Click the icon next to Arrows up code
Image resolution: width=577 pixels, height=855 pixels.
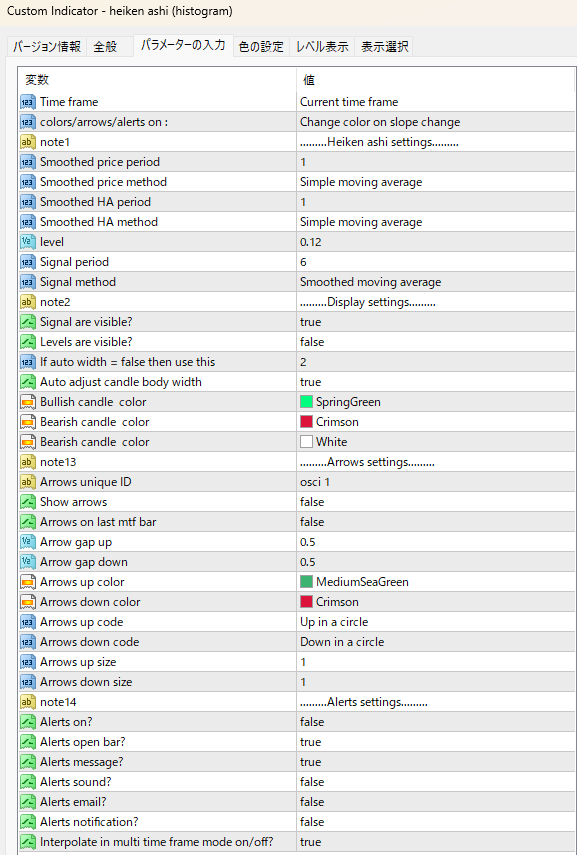[28, 622]
